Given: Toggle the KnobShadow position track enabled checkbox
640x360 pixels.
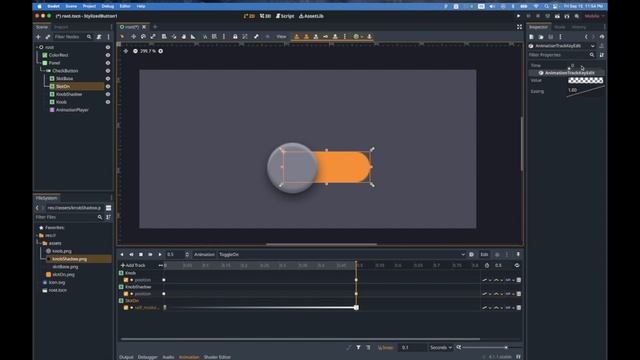Looking at the screenshot, I should [126, 293].
